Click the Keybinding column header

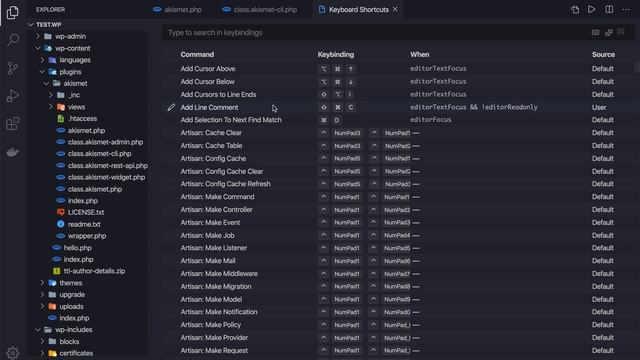click(x=336, y=55)
